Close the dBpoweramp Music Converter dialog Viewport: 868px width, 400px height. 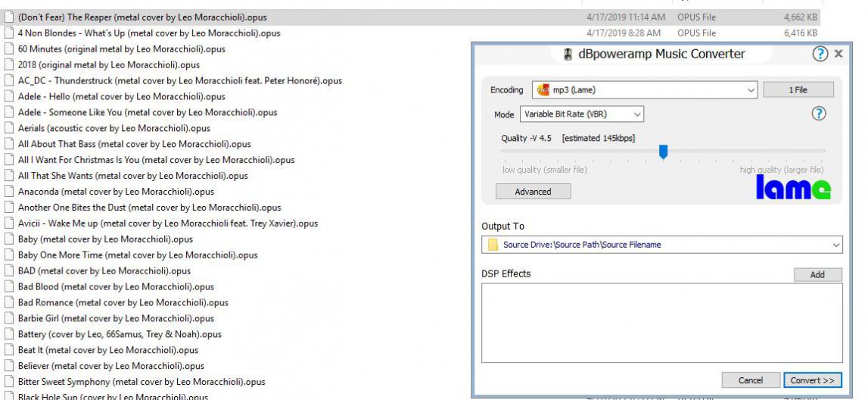(x=838, y=54)
